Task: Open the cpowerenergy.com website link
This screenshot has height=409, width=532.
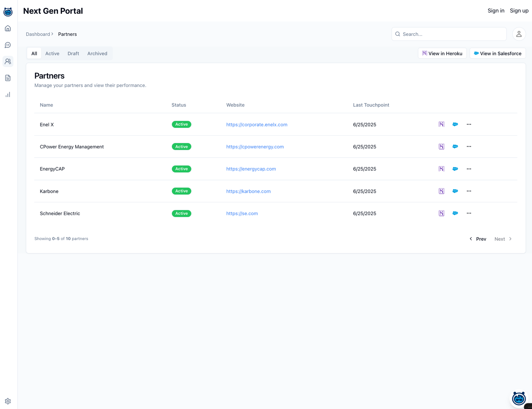Action: click(x=255, y=147)
